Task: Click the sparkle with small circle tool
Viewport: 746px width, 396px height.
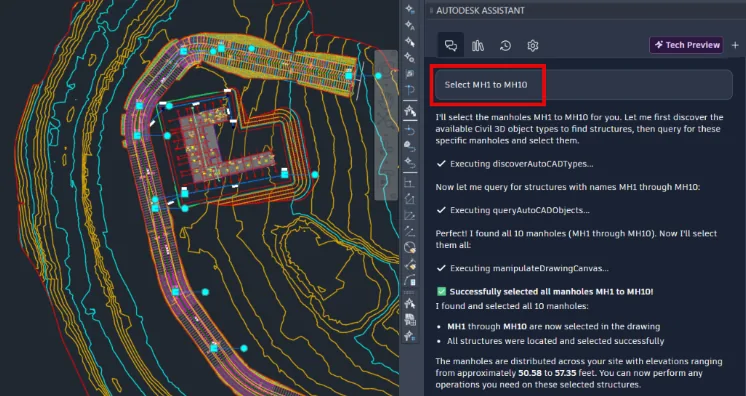Action: coord(410,58)
